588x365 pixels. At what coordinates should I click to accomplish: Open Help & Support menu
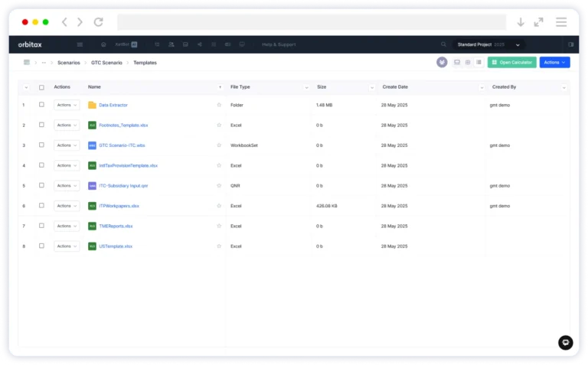coord(279,44)
